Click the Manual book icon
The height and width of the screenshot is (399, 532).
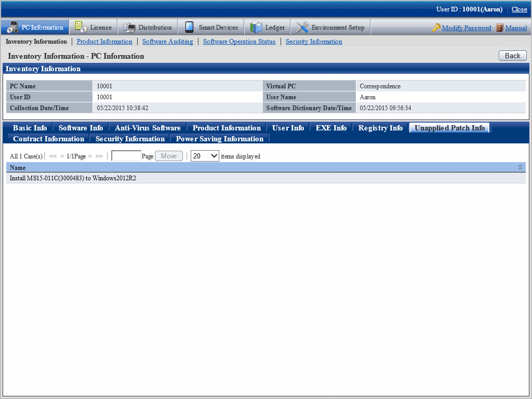[500, 28]
